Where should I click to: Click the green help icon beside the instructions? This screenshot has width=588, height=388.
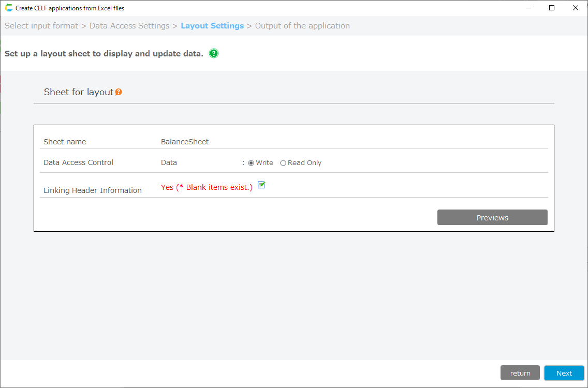pyautogui.click(x=214, y=53)
